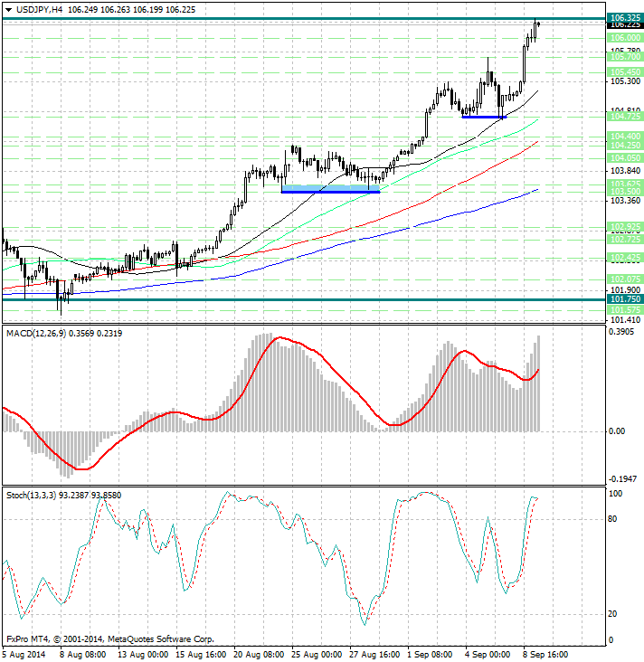
Task: Click the 103.840 price axis value
Action: (x=625, y=171)
